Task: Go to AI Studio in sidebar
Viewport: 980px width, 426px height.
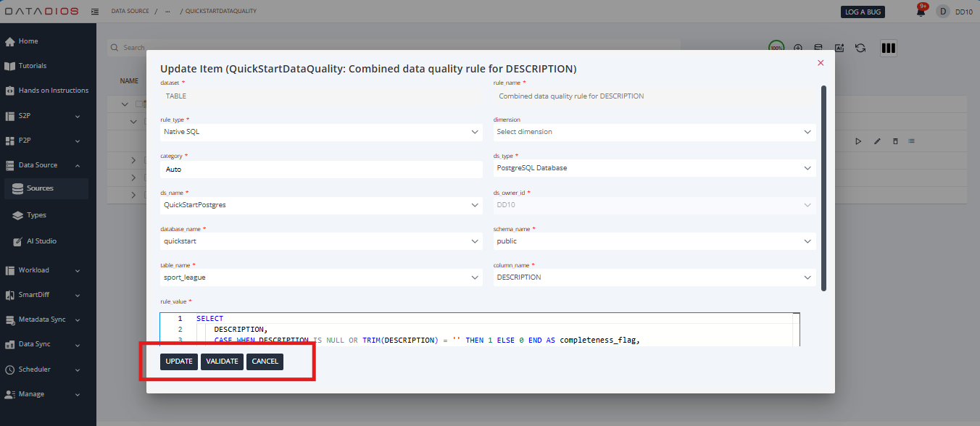Action: click(x=41, y=241)
